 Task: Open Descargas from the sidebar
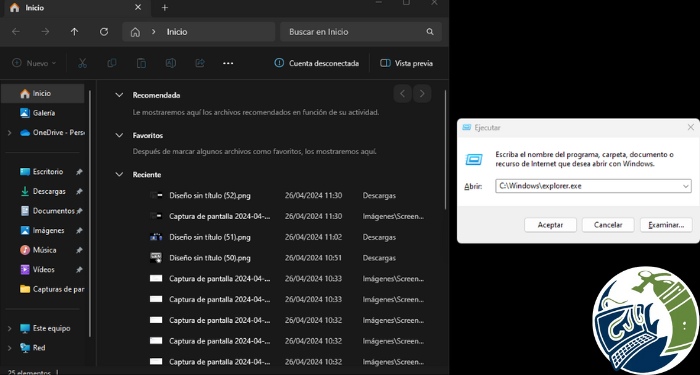pos(49,191)
